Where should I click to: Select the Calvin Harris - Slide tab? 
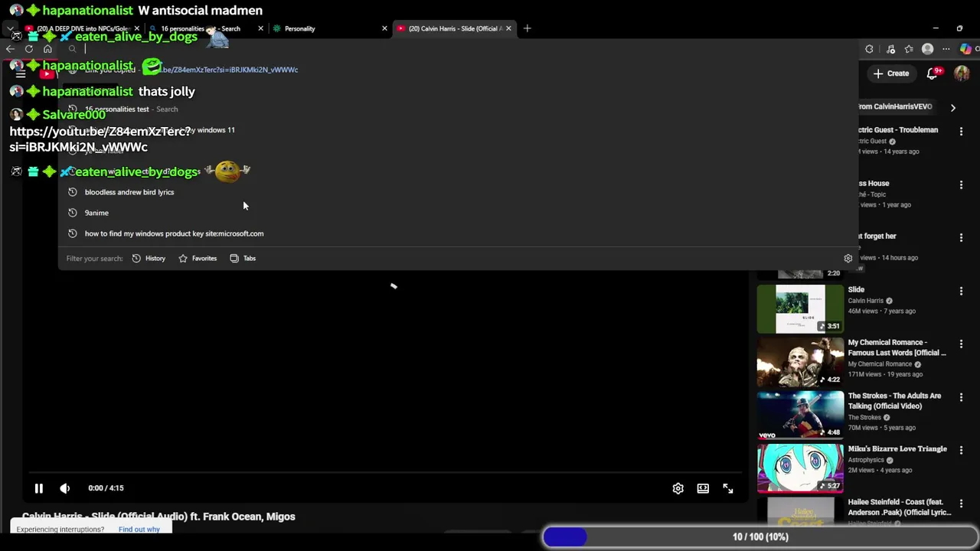[x=453, y=28]
